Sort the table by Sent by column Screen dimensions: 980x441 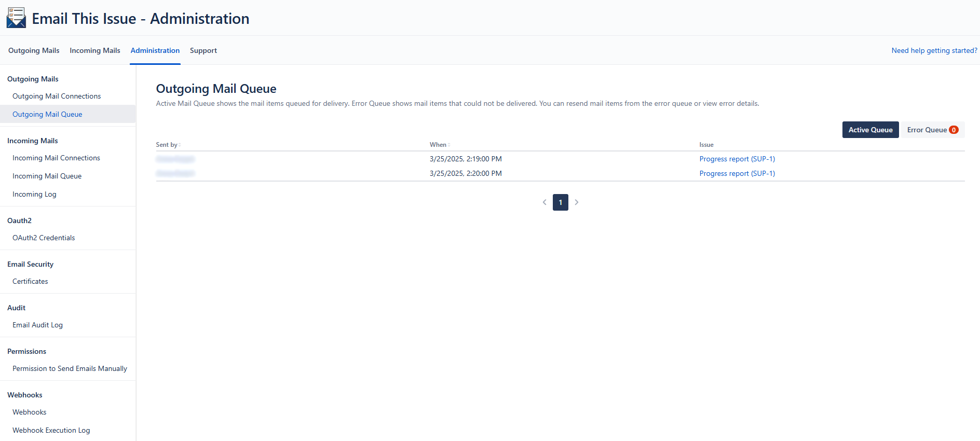pos(167,145)
